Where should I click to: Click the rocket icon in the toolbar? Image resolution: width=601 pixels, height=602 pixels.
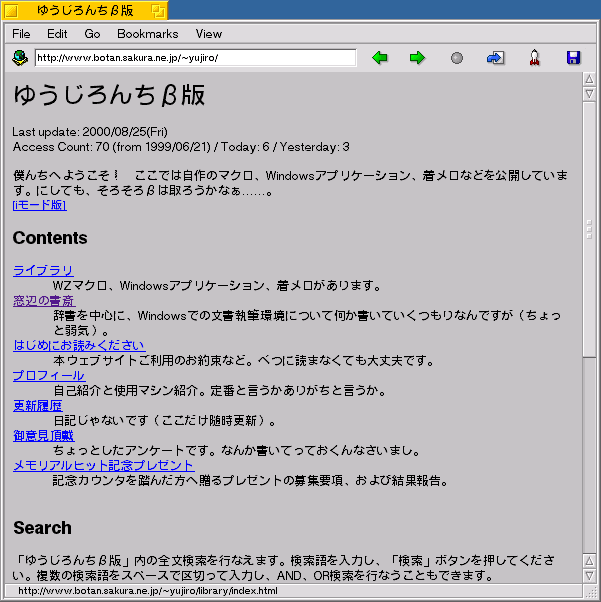click(535, 58)
